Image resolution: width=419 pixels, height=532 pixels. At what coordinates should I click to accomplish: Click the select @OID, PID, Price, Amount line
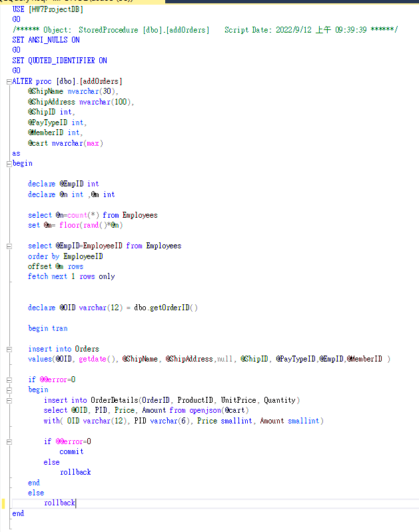pos(146,411)
